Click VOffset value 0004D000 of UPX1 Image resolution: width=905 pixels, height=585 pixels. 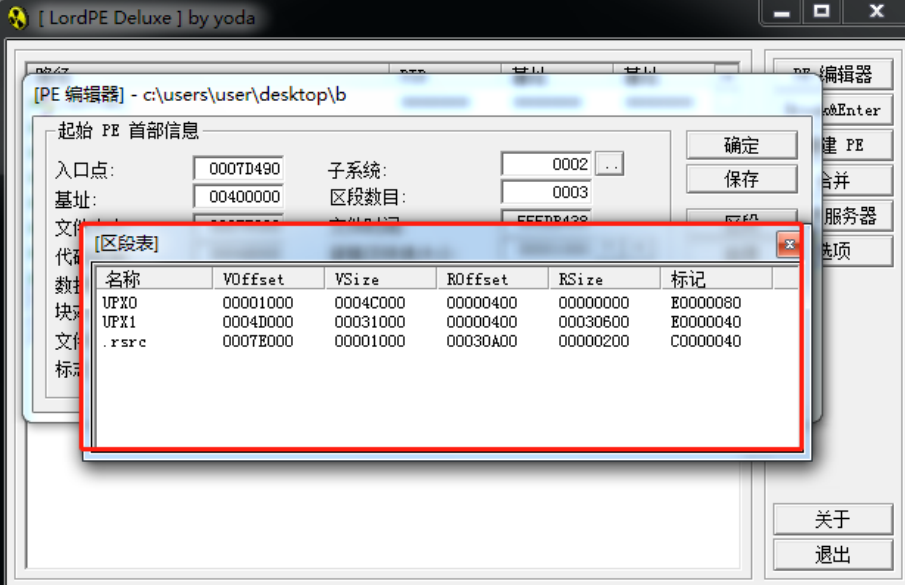[258, 321]
